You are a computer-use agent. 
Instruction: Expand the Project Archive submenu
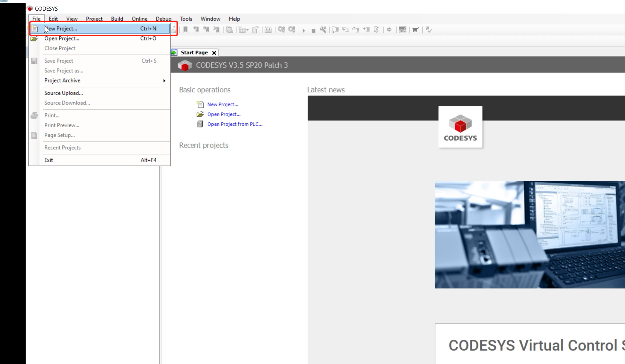point(100,80)
